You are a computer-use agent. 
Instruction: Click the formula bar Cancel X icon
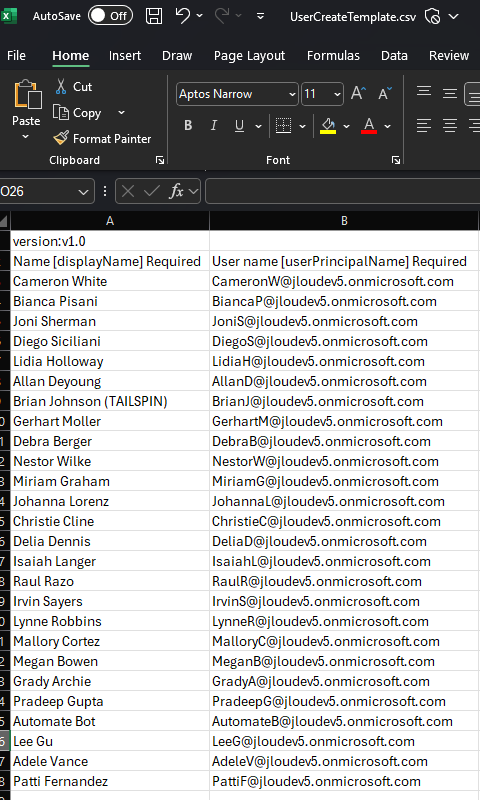(x=129, y=191)
